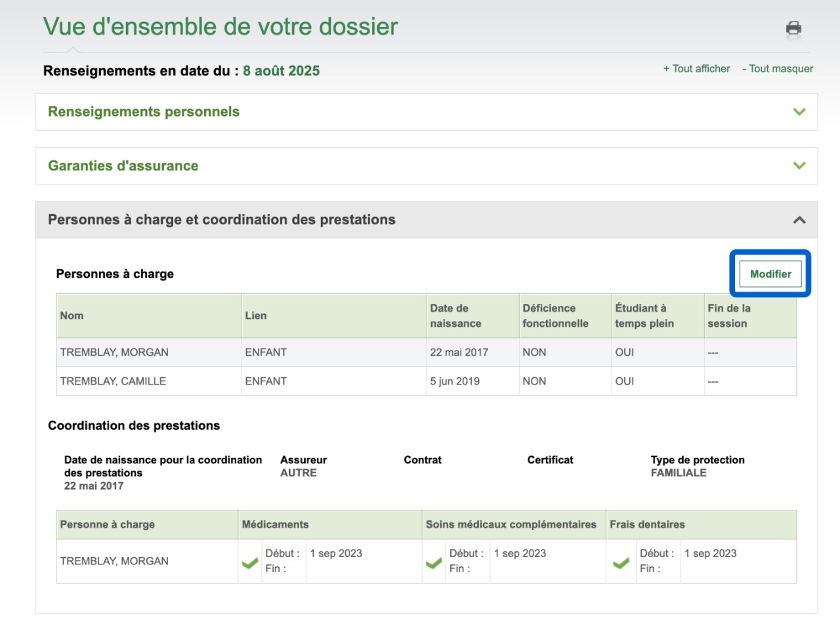
Task: Collapse Personnes à charge section chevron
Action: [799, 220]
